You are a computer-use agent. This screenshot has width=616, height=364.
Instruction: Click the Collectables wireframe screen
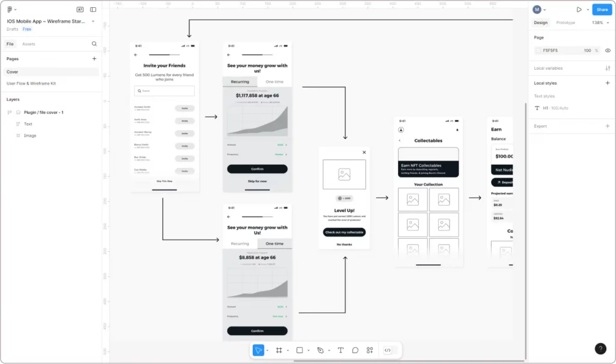pyautogui.click(x=428, y=192)
